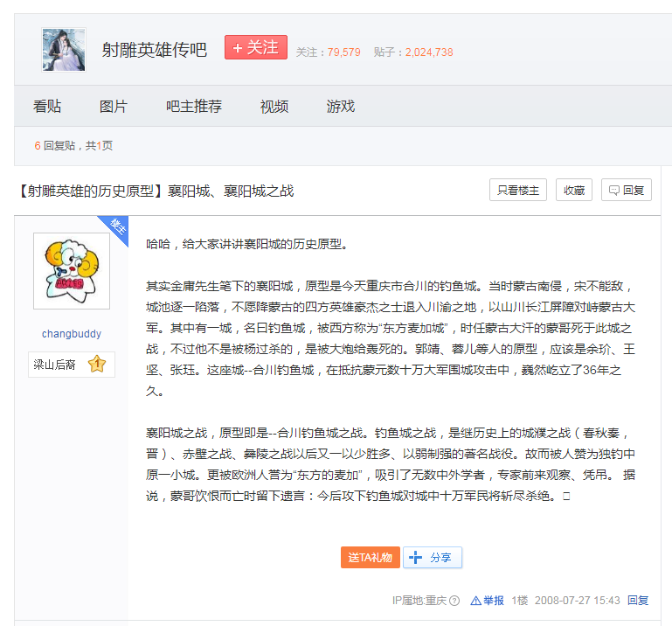The image size is (672, 626).
Task: Switch to the 看贴 tab
Action: coord(47,107)
